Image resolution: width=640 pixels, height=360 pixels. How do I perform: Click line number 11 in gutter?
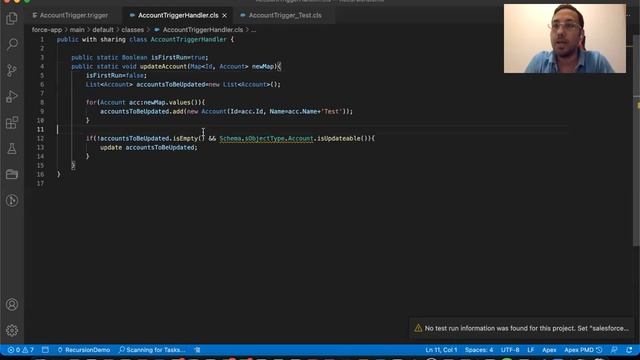40,129
